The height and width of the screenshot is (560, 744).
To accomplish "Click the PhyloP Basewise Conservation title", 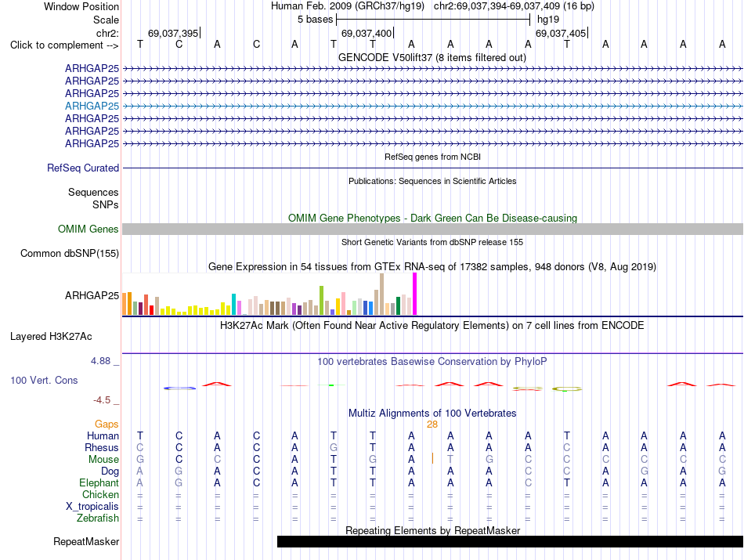I will 432,362.
